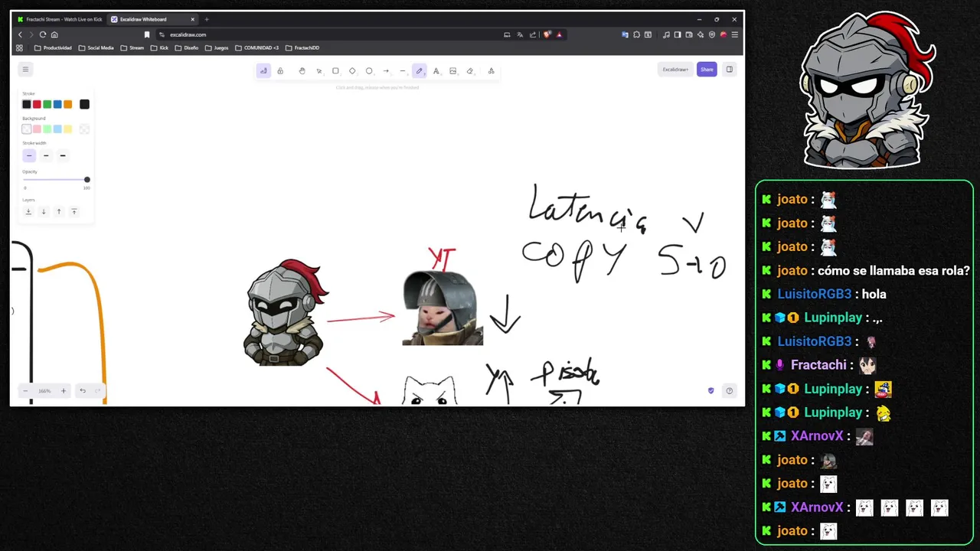Select the Diamond shape tool
The image size is (980, 551).
(352, 71)
